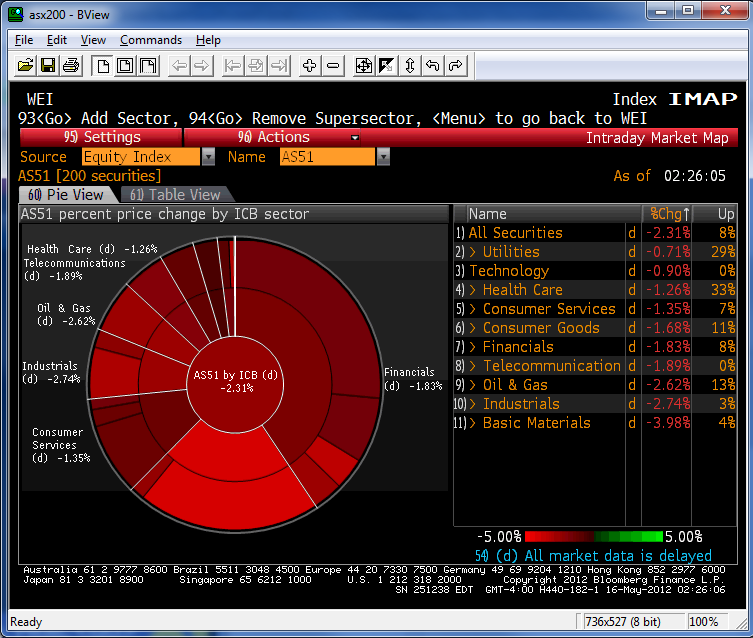Image resolution: width=753 pixels, height=638 pixels.
Task: Click the plus zoom-in toolbar icon
Action: point(310,66)
